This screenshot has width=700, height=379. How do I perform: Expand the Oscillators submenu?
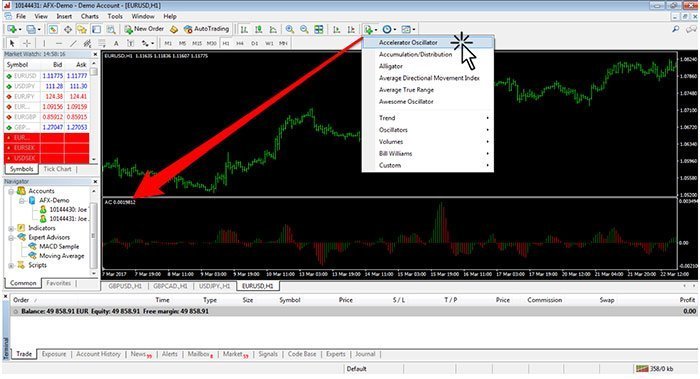[x=428, y=130]
